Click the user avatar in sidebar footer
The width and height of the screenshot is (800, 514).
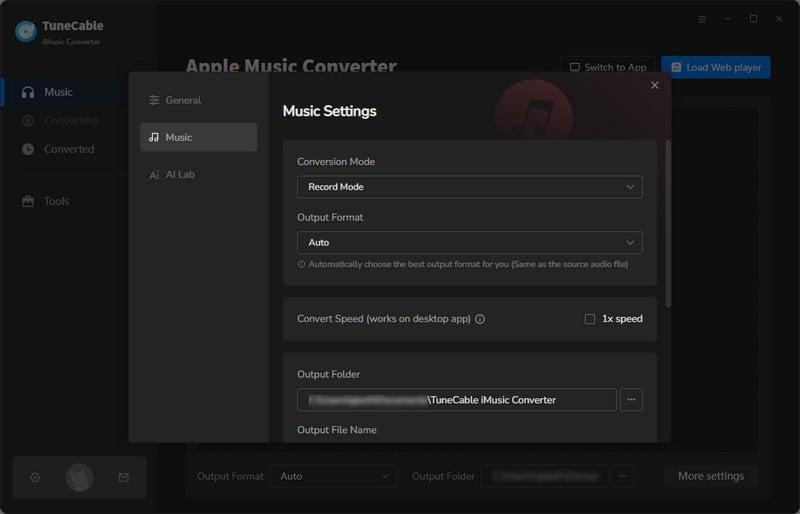79,478
